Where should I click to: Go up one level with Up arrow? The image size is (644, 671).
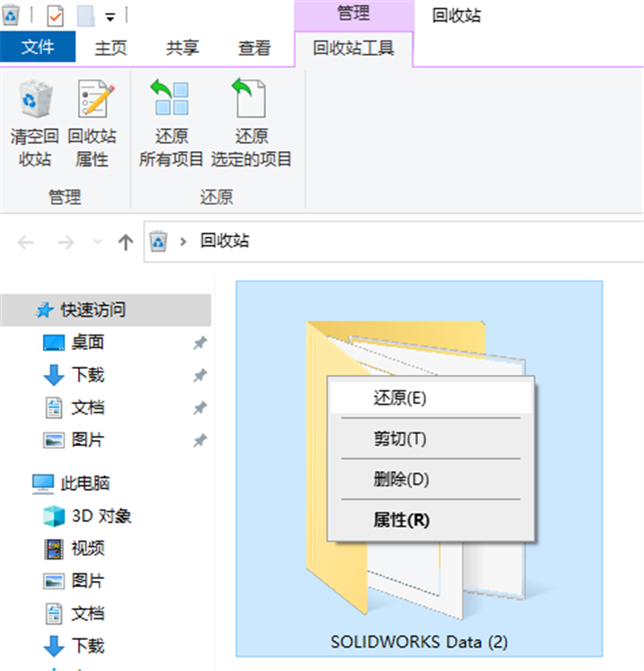pos(125,242)
